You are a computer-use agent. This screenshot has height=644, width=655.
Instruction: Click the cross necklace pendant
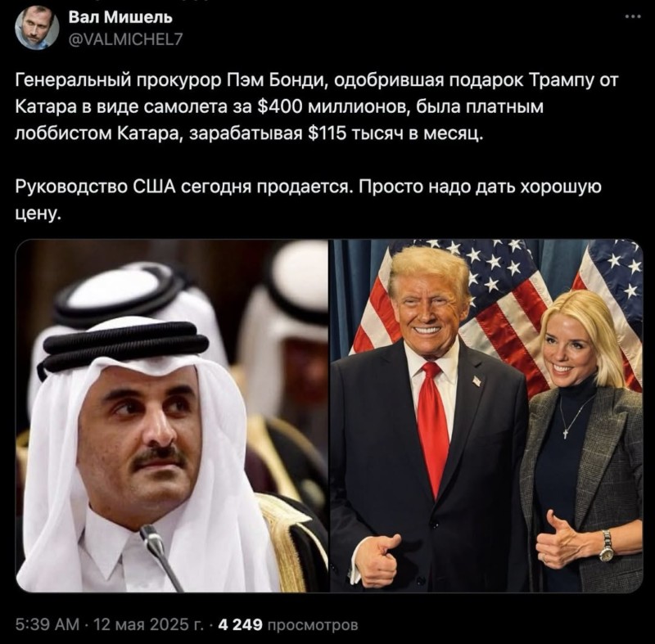(x=566, y=433)
